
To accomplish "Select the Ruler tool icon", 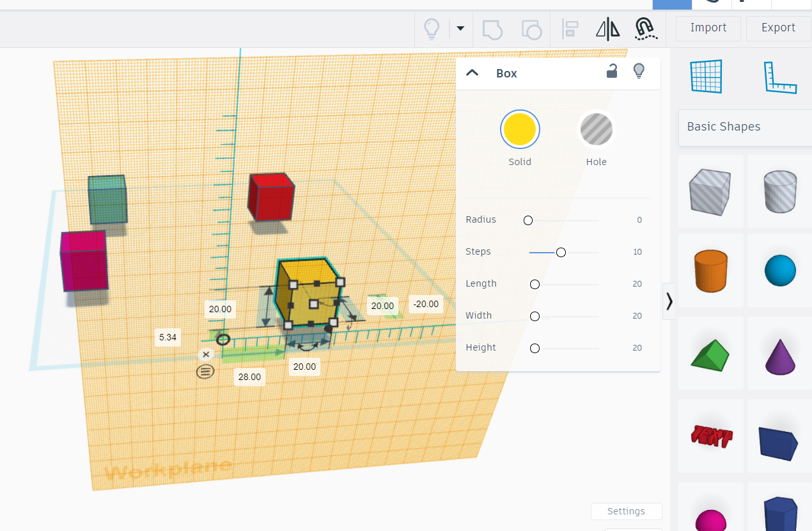I will click(x=781, y=77).
